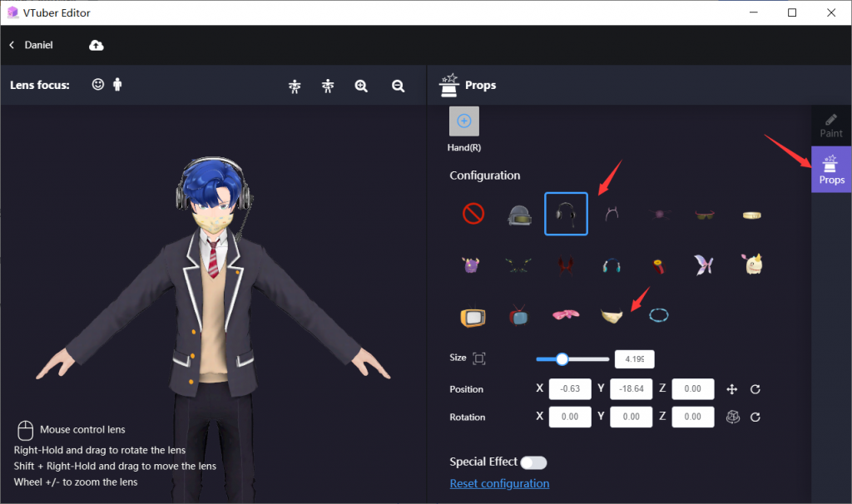Select the unicorn head prop
This screenshot has height=504, width=852.
752,264
